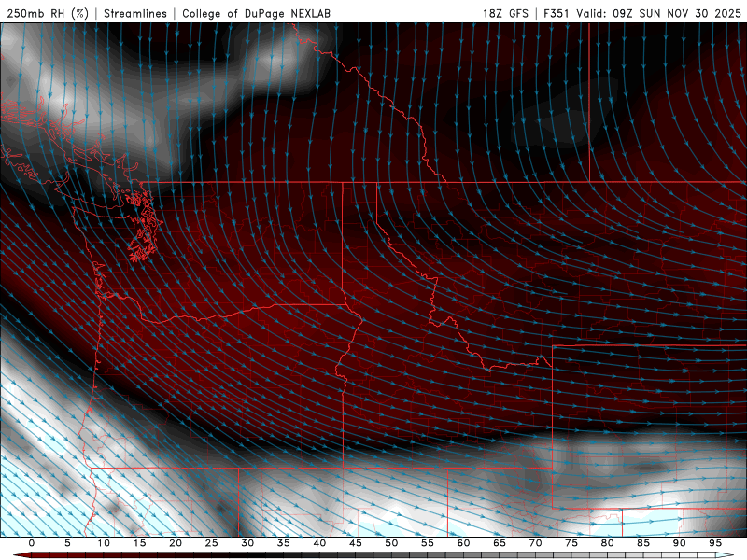Click the '18Z GFS' model run label

pyautogui.click(x=505, y=13)
